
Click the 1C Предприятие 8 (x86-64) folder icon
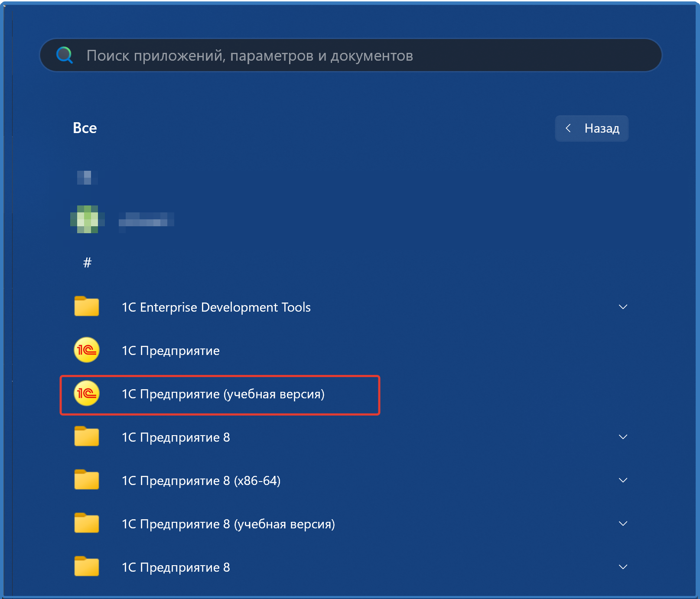[x=87, y=480]
